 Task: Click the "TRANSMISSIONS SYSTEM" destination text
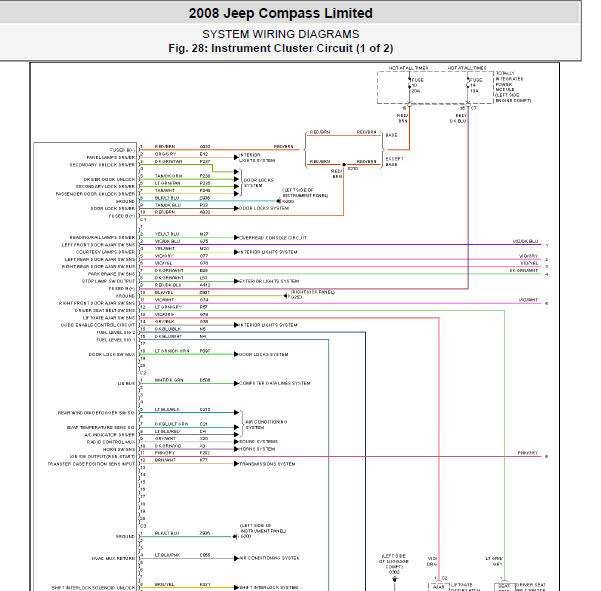click(267, 464)
